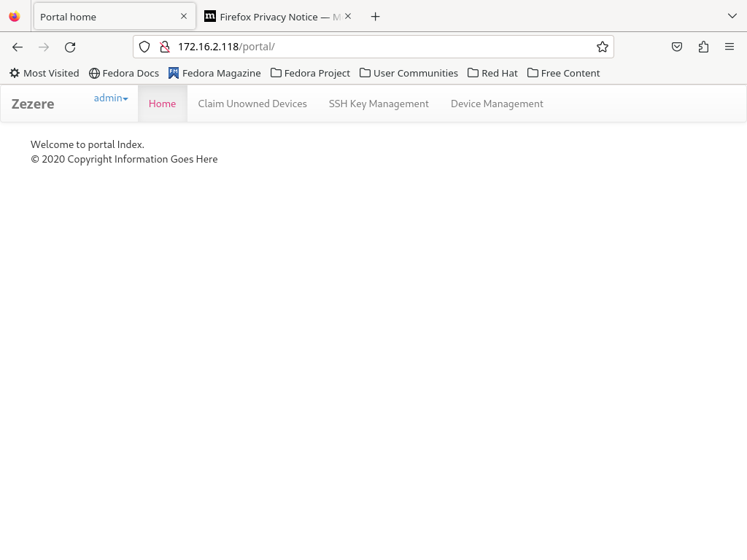The width and height of the screenshot is (747, 560).
Task: Go to the Home nav item
Action: [x=163, y=104]
